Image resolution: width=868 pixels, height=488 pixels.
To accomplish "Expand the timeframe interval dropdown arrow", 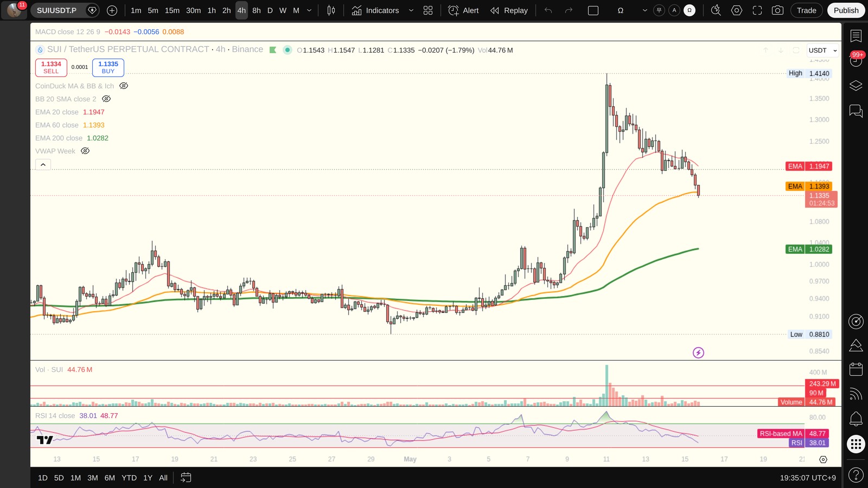I will point(309,10).
